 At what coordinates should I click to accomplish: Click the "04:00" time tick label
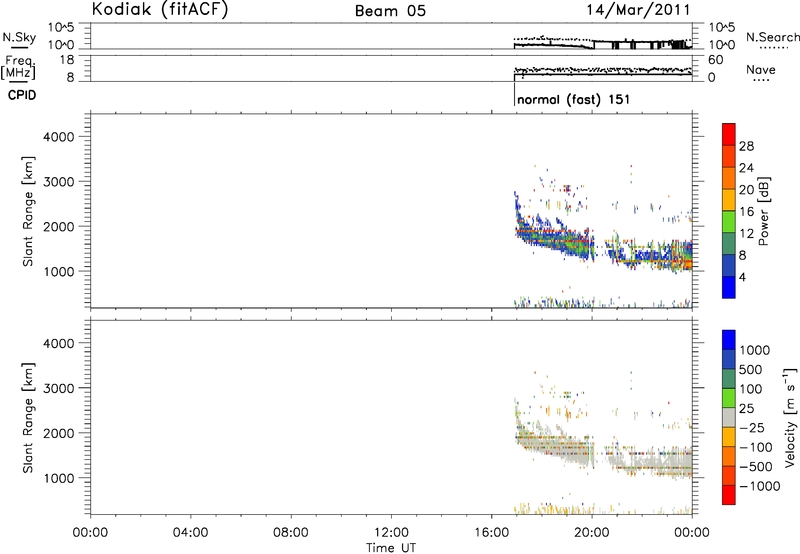tap(190, 533)
